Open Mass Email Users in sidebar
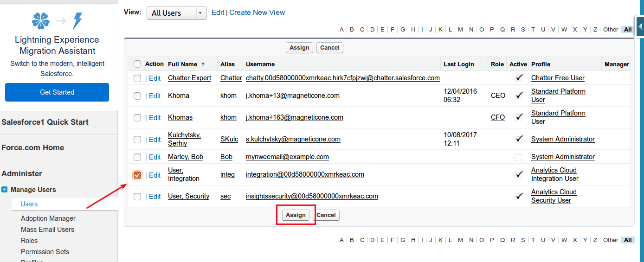644x262 pixels. (x=47, y=230)
